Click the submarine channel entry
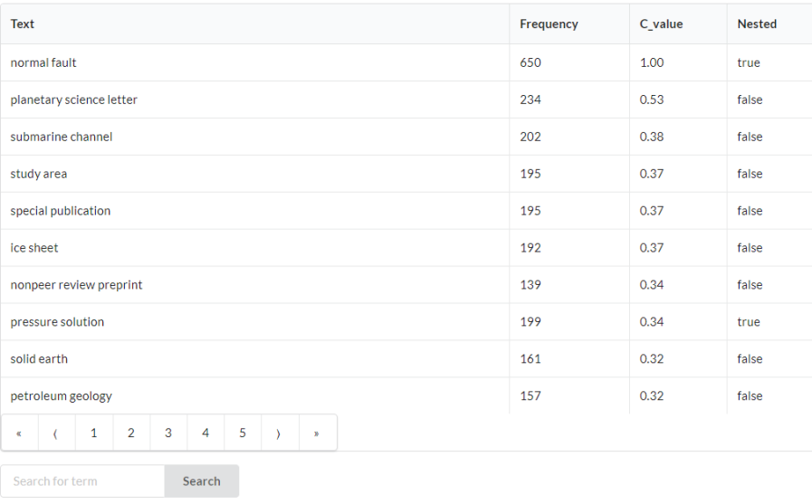The height and width of the screenshot is (504, 812). pyautogui.click(x=62, y=138)
